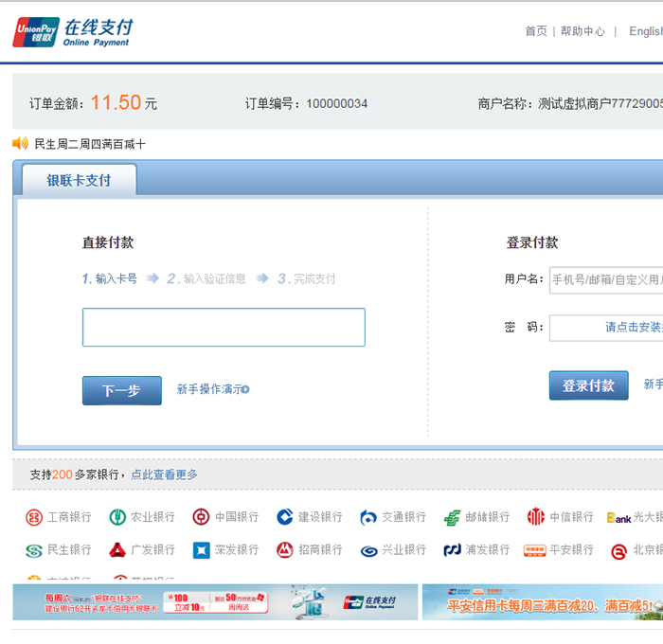Click the UnionPay Online Payment logo

click(72, 32)
